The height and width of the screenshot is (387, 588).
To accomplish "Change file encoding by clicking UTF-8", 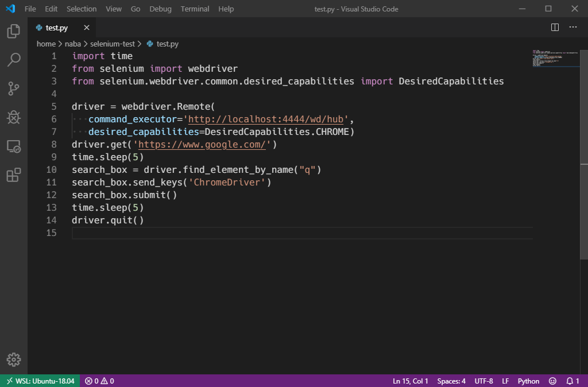I will [x=483, y=381].
